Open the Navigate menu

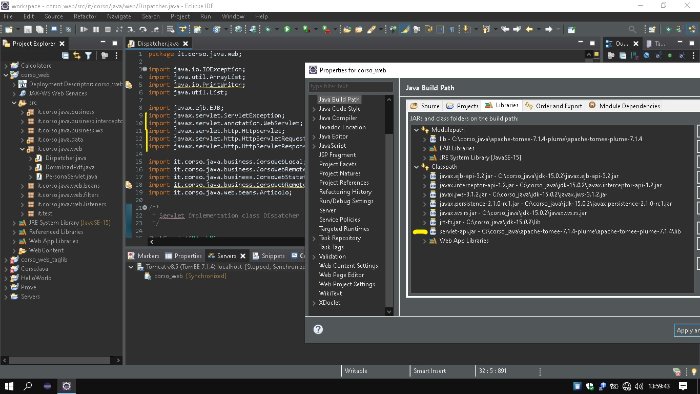coord(119,16)
